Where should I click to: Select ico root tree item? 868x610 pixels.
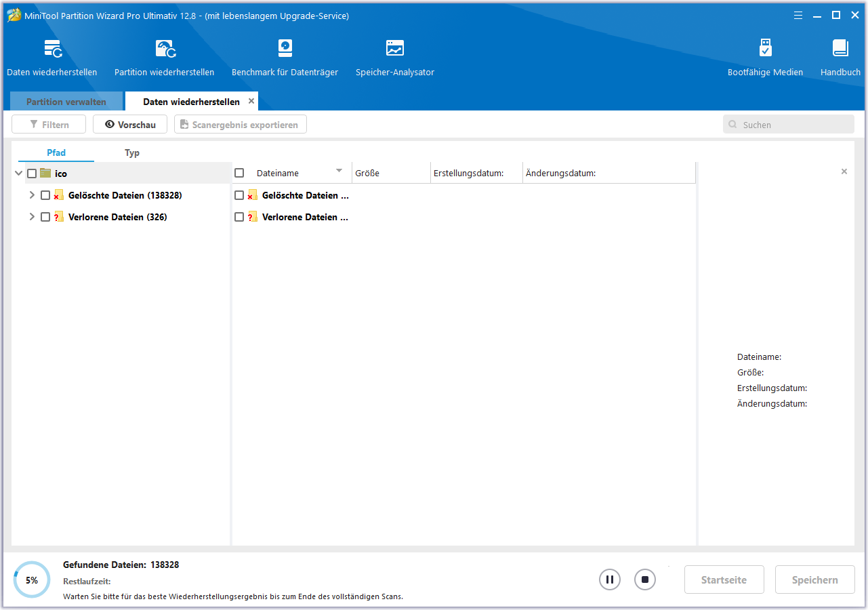(61, 174)
